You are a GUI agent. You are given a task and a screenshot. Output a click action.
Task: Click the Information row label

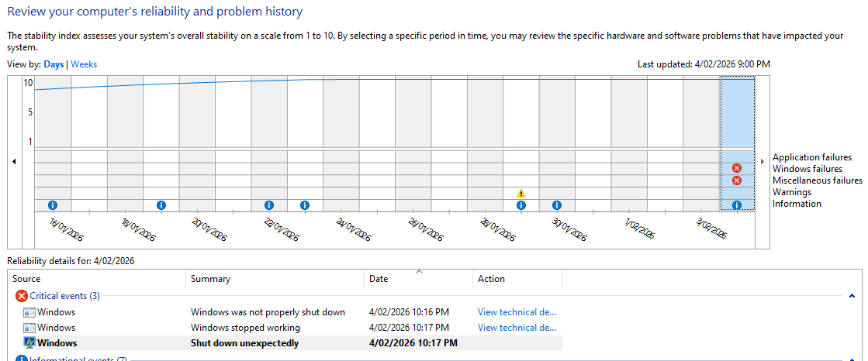(x=797, y=204)
